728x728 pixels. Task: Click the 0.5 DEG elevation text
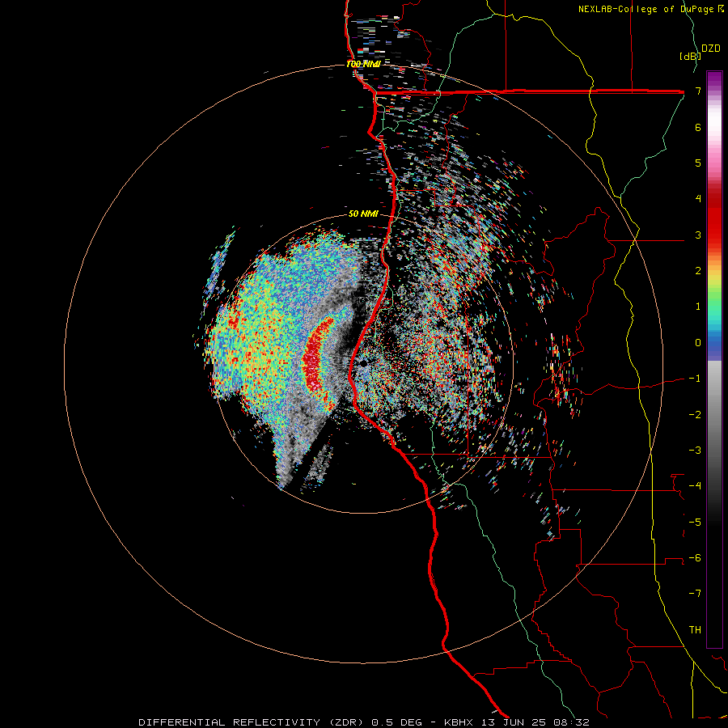tap(397, 722)
